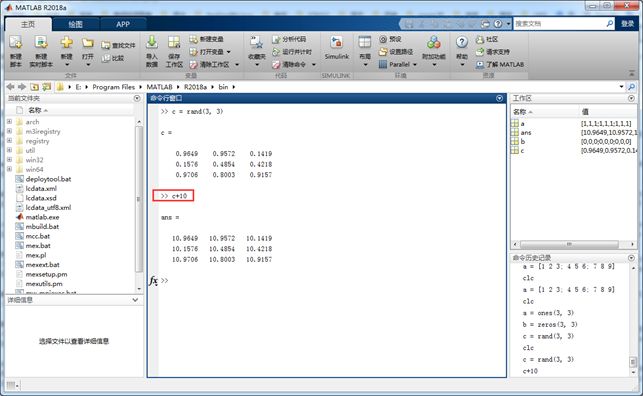Click the Community icon
643x396 pixels.
[480, 39]
